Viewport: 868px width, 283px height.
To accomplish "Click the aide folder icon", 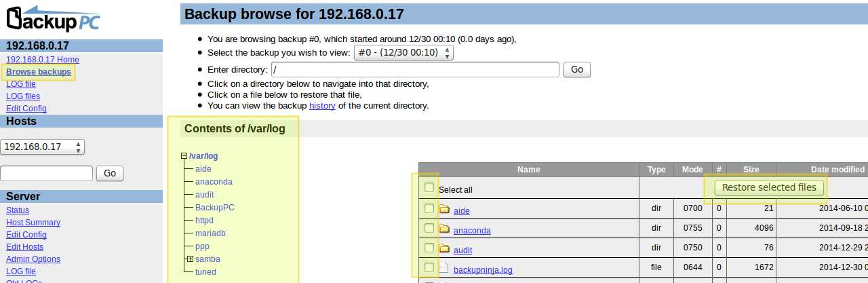I will (x=444, y=209).
